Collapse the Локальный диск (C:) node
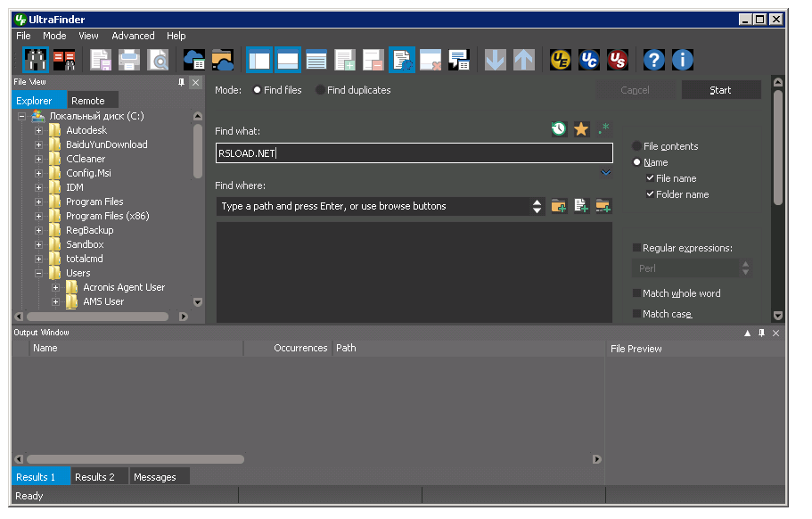The height and width of the screenshot is (519, 812). coord(21,116)
